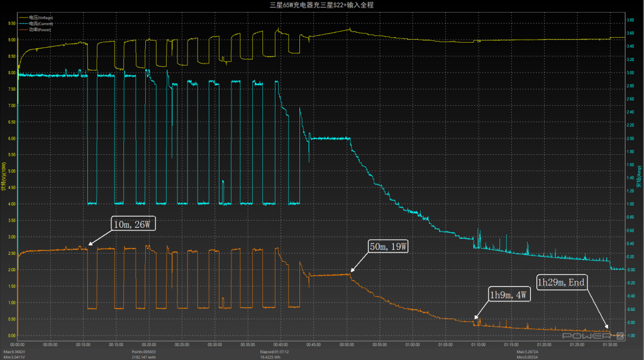
Task: Select the 电流(Current) legend entry
Action: pyautogui.click(x=36, y=23)
